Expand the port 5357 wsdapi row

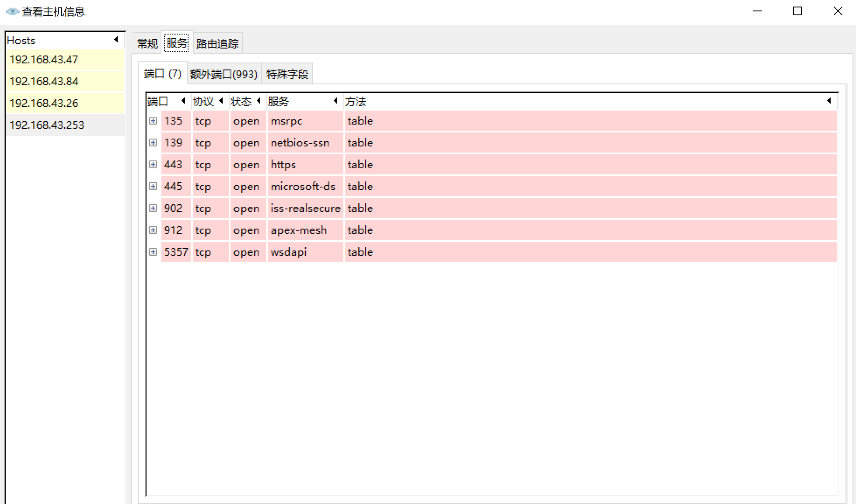[153, 252]
